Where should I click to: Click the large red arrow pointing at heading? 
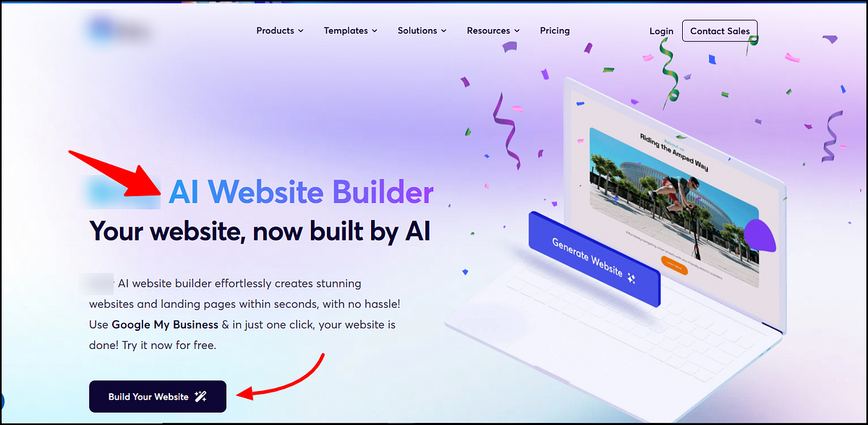pos(117,174)
